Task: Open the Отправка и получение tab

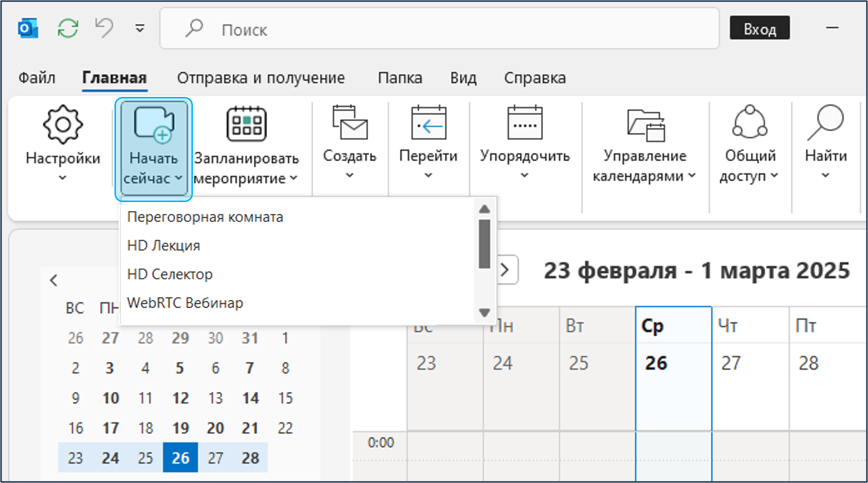Action: (261, 78)
